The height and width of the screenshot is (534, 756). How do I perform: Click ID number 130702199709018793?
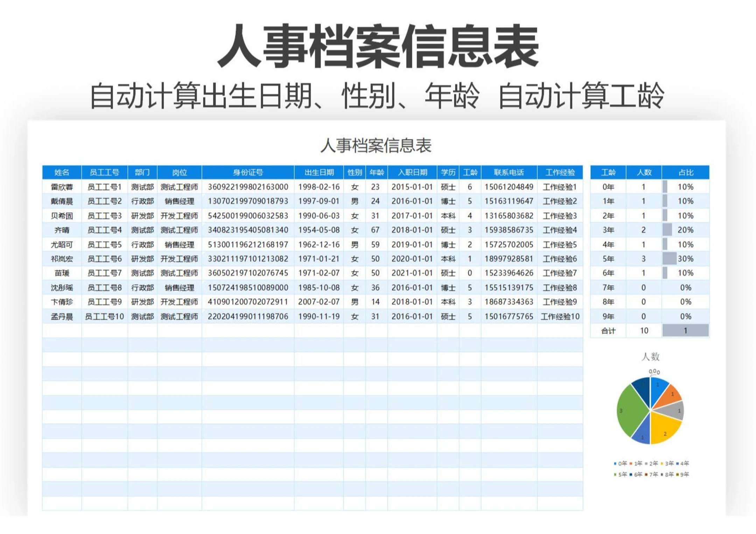(x=248, y=201)
